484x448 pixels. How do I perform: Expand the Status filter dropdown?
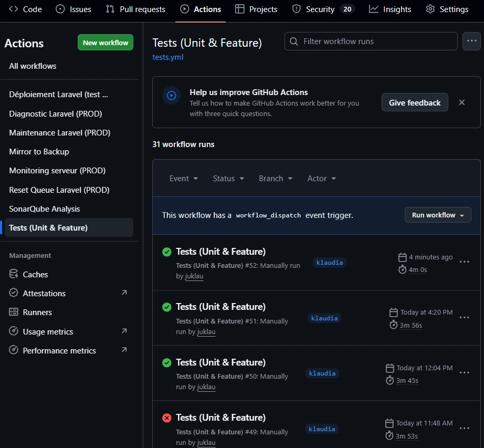[228, 179]
